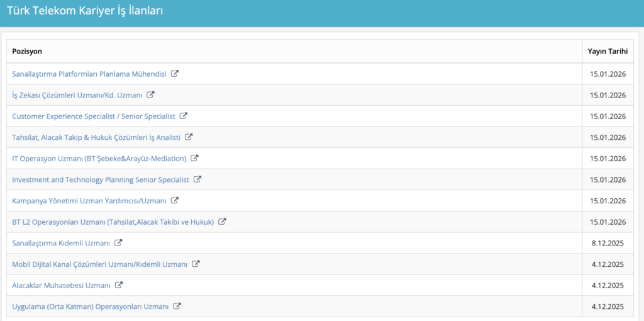This screenshot has width=644, height=321.
Task: Open external link icon for Customer Experience Specialist
Action: point(184,116)
